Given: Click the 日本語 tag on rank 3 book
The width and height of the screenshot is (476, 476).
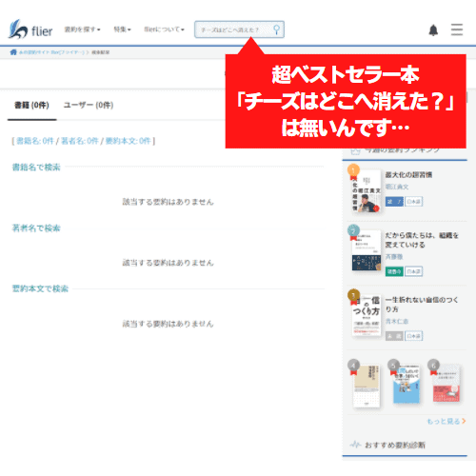Looking at the screenshot, I should [414, 336].
